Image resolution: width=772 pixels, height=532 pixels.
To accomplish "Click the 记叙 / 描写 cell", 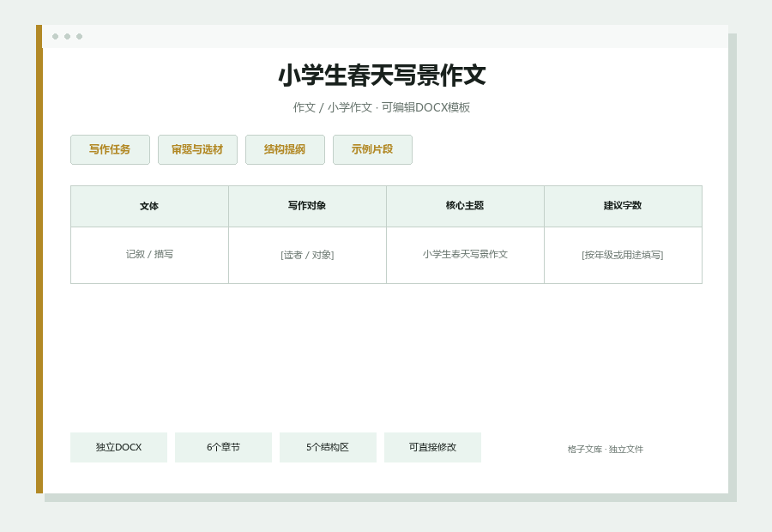I will (149, 255).
